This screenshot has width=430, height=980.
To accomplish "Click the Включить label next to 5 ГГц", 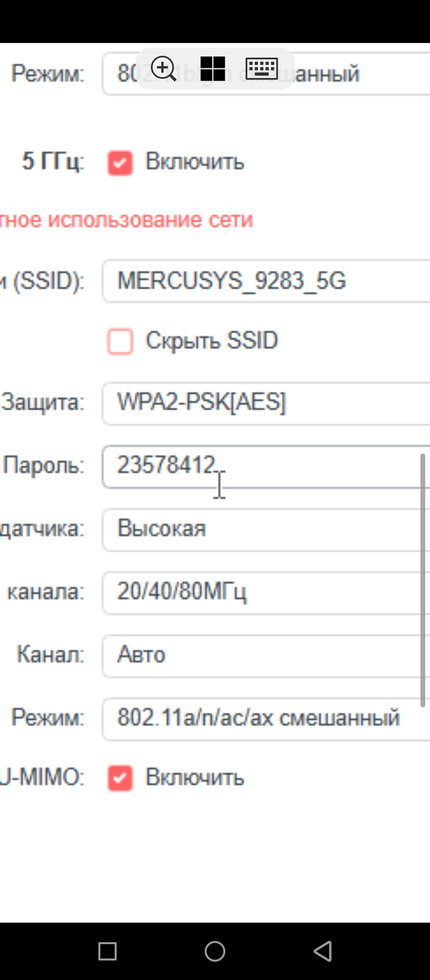I will click(195, 162).
